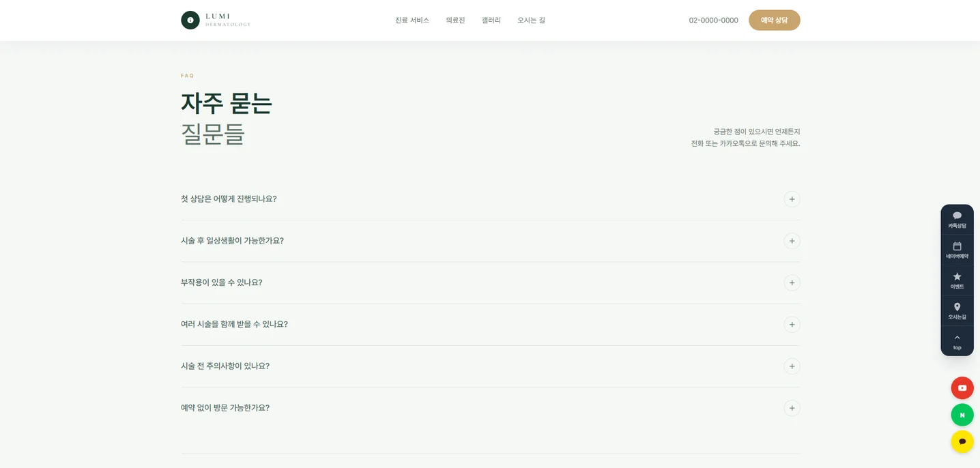
Task: Click question text 시술 전 주의사항이 있나요?
Action: pyautogui.click(x=225, y=366)
